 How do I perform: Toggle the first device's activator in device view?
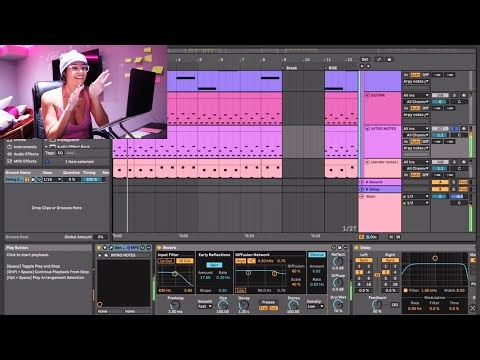[99, 248]
